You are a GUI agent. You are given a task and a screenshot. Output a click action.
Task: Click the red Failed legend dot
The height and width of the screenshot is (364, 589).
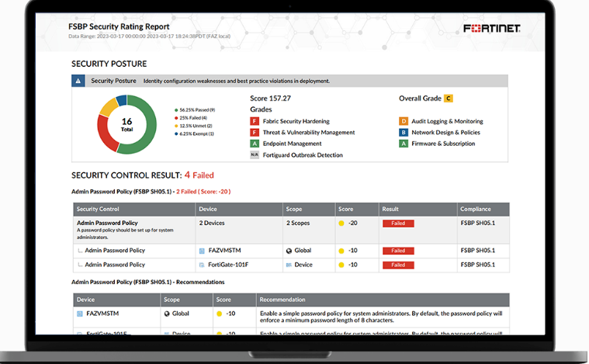coord(176,118)
